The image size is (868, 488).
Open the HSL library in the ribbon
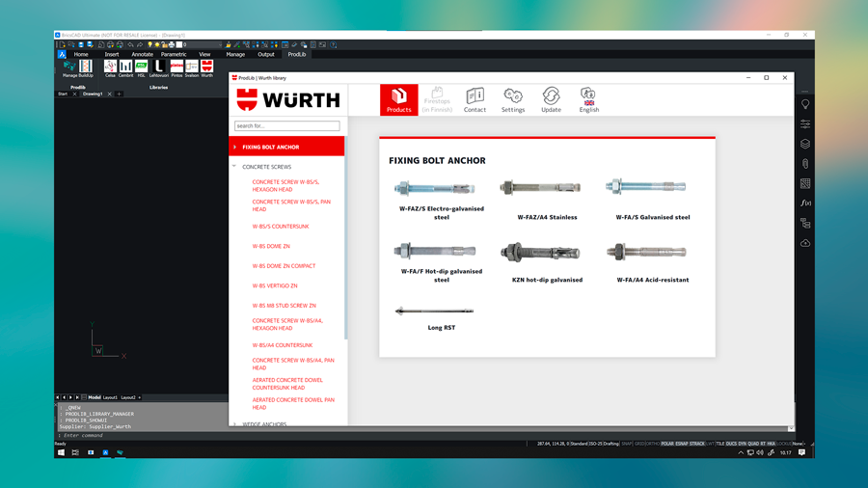[141, 68]
